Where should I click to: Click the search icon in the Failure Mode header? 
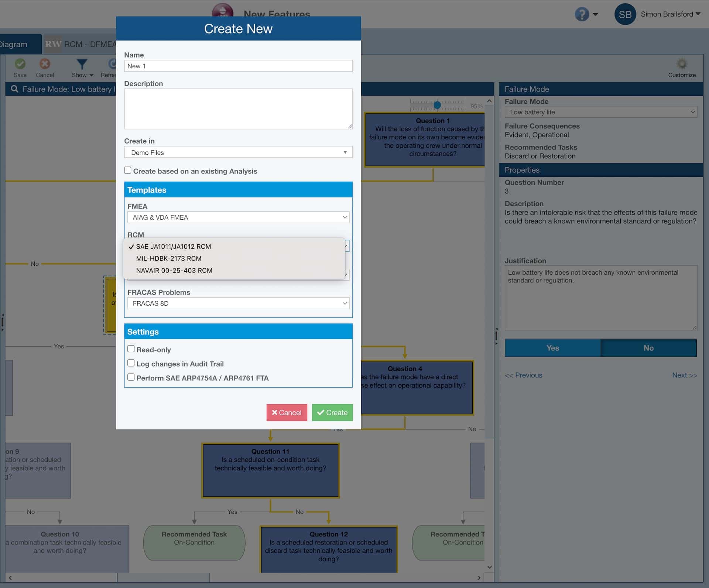[14, 89]
